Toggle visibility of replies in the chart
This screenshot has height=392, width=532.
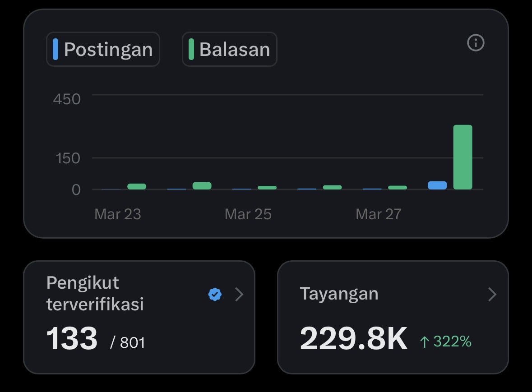(x=229, y=49)
